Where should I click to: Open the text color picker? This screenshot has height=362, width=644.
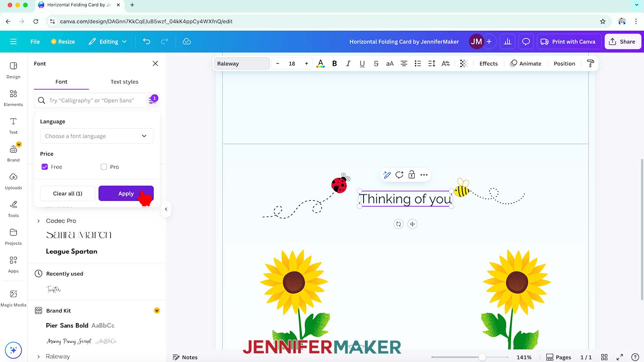[320, 64]
